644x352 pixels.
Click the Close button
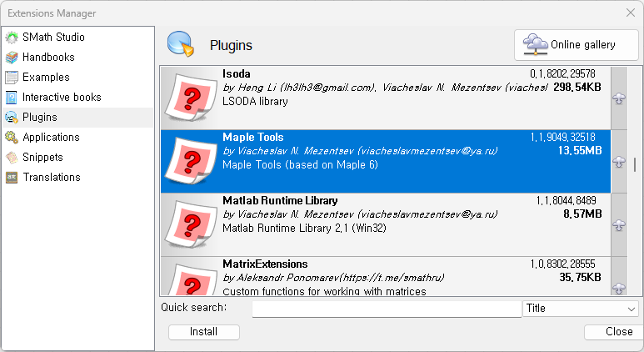614,332
